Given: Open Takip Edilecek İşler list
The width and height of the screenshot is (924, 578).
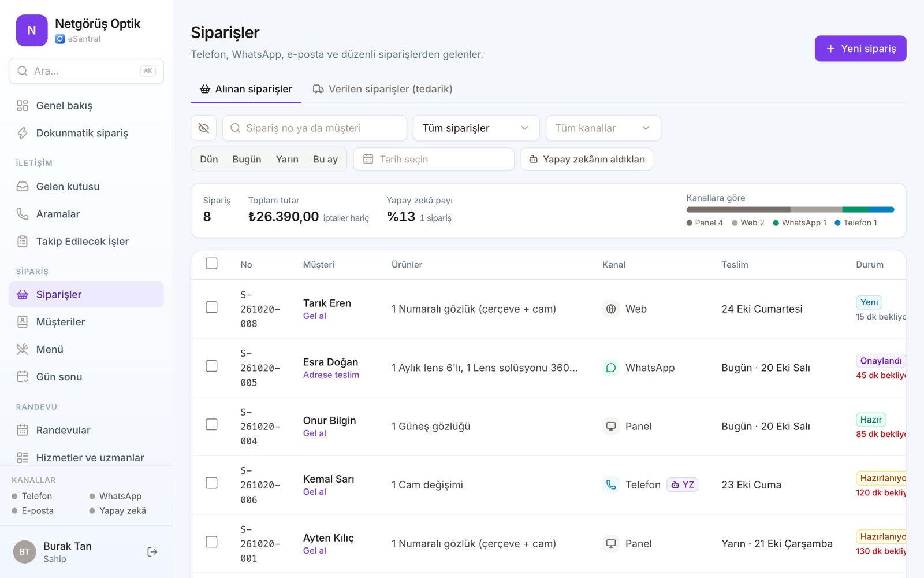Looking at the screenshot, I should [86, 241].
